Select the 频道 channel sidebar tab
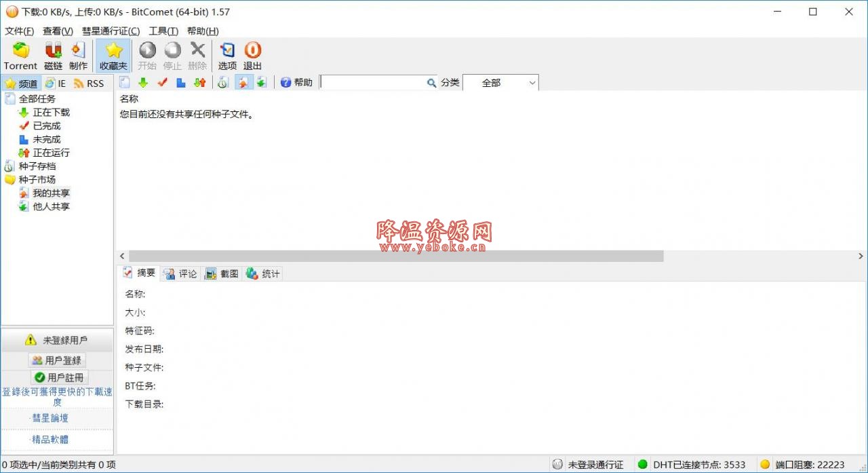This screenshot has height=473, width=868. click(21, 83)
